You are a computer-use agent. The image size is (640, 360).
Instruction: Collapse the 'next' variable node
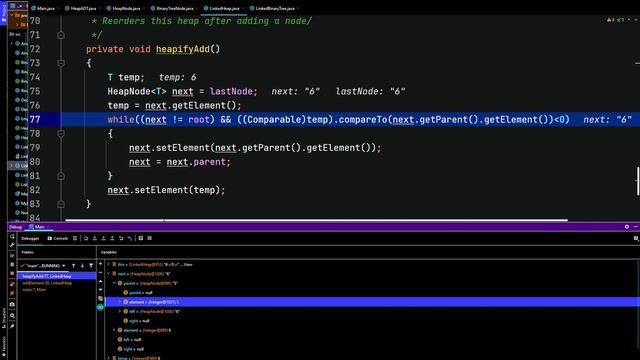109,274
